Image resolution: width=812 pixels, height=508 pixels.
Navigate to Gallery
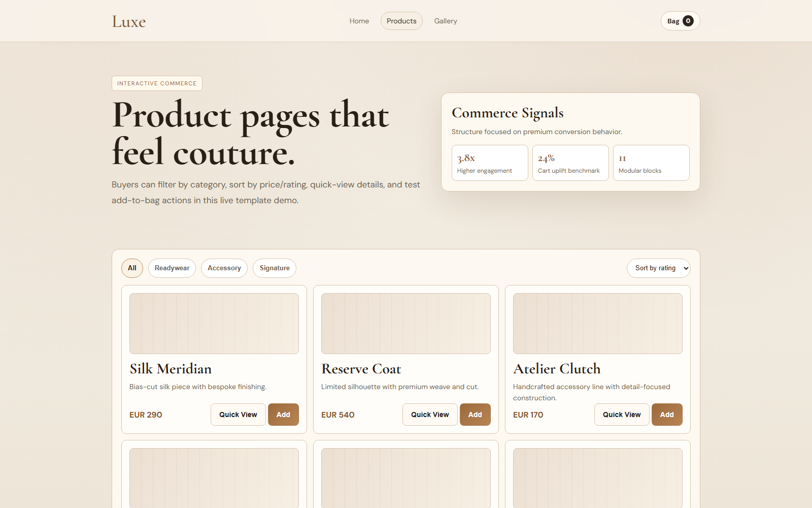click(445, 21)
